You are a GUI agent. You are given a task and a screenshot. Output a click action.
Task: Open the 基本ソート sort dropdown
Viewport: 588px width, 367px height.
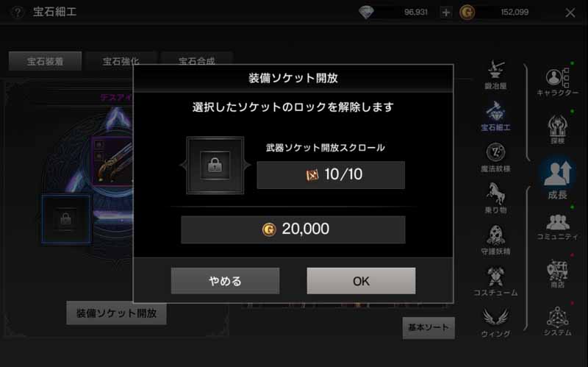point(429,327)
